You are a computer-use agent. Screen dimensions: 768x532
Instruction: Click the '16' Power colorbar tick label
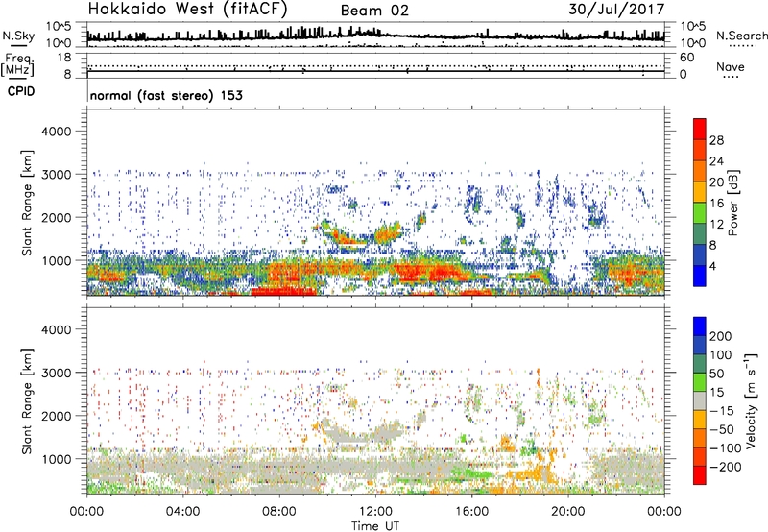pyautogui.click(x=716, y=204)
